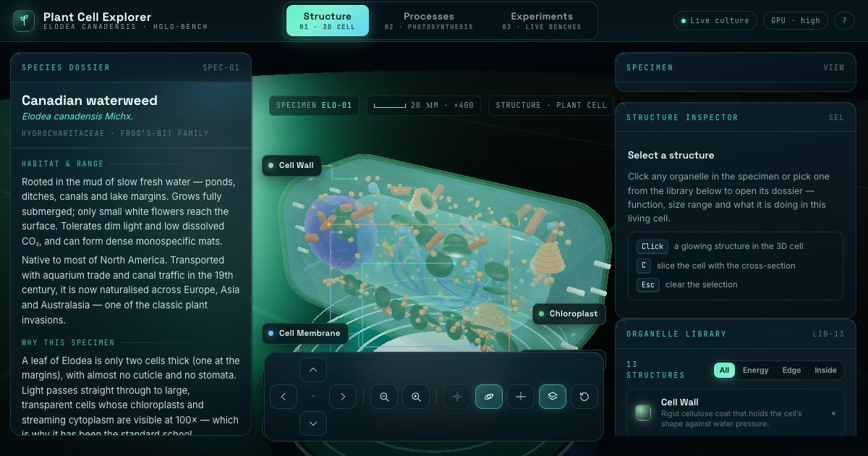This screenshot has height=456, width=868.
Task: Click SEL in Structure Inspector header
Action: pos(836,117)
